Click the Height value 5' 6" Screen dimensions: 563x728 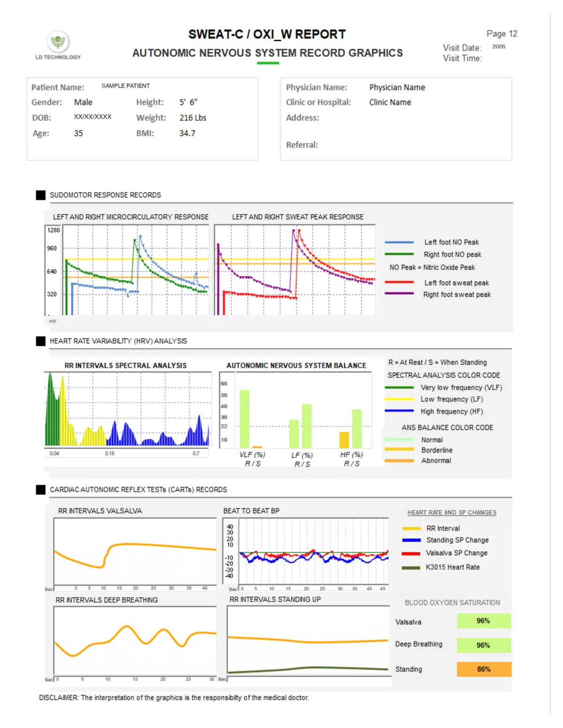point(189,102)
